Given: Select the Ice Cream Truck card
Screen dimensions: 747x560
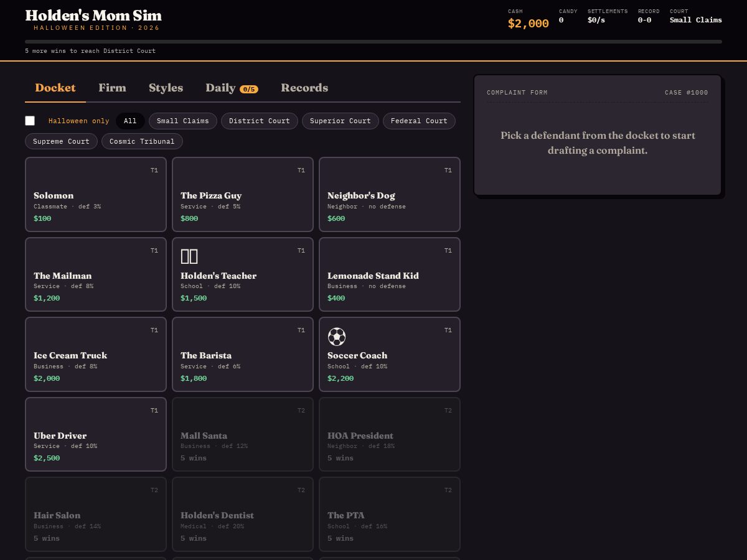Looking at the screenshot, I should (x=96, y=354).
